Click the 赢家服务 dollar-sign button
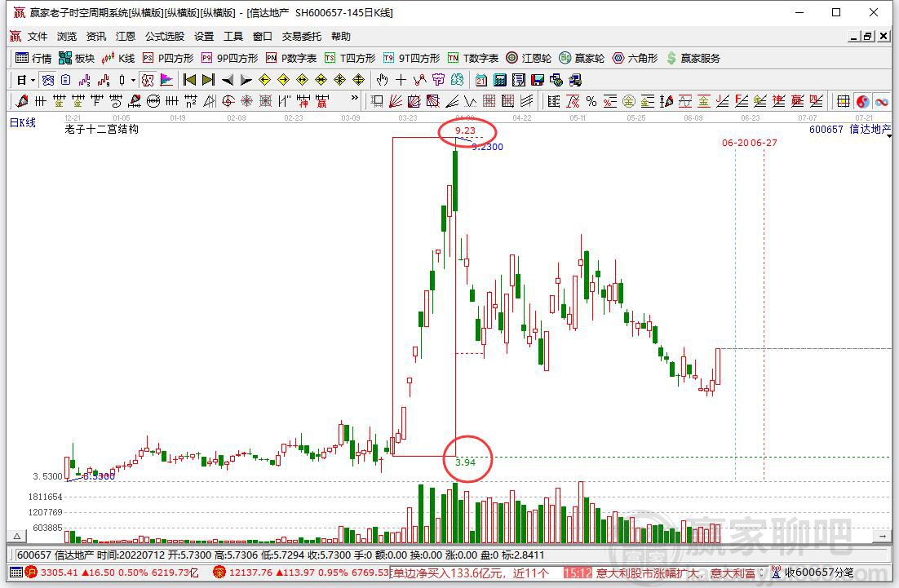The image size is (899, 588). [693, 58]
